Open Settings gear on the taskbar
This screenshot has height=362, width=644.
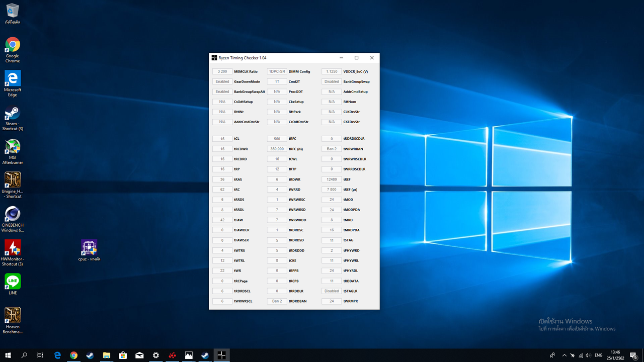(156, 355)
